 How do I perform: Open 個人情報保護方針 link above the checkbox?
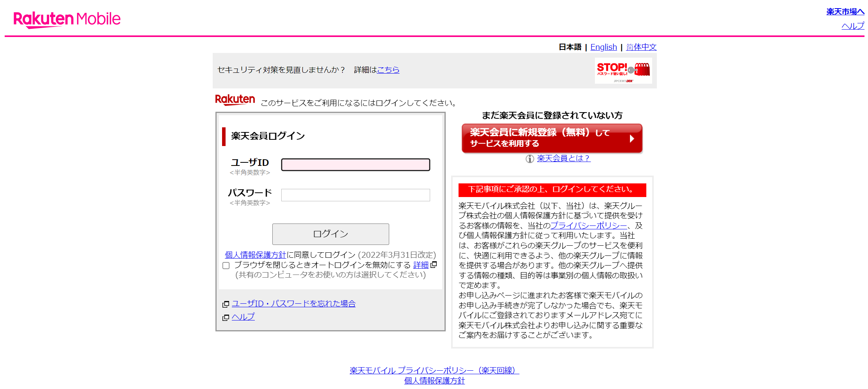click(x=256, y=255)
